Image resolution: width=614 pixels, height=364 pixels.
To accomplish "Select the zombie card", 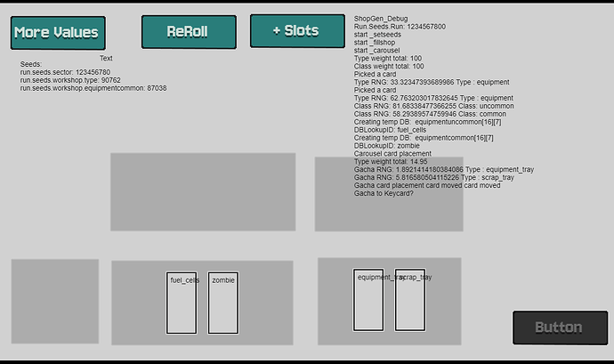I will [x=223, y=303].
